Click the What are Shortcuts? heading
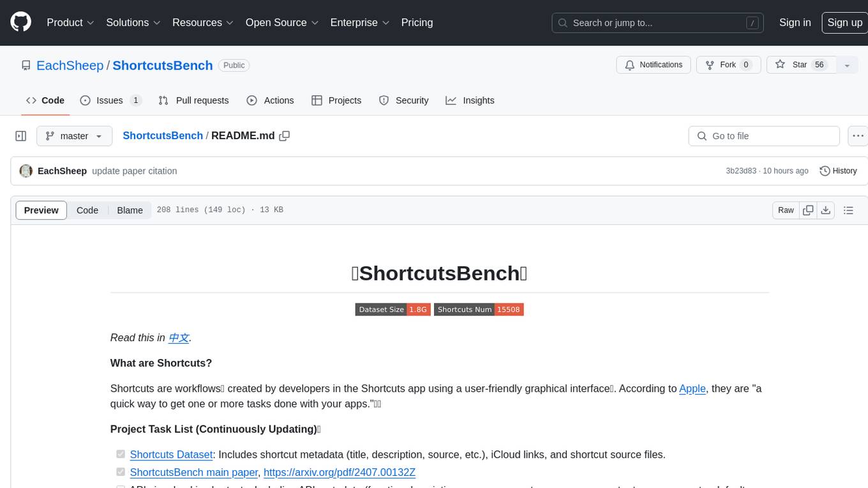Screen dimensions: 868x488 (161, 363)
